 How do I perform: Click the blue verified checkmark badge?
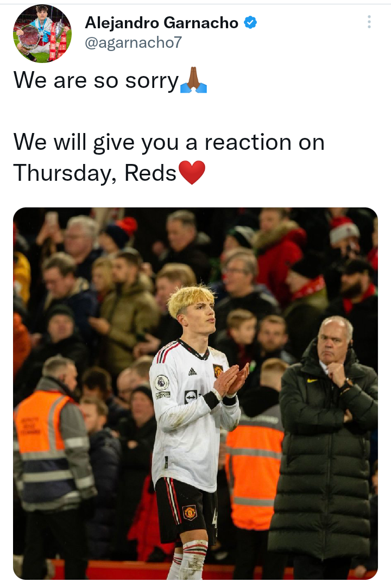click(250, 23)
